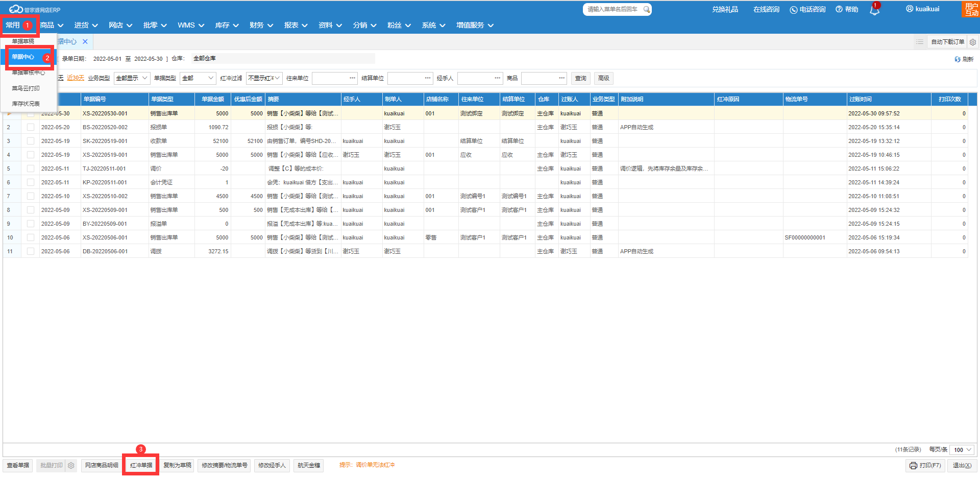Click the 红冲单据 button
Screen dimensions: 980x479
(141, 465)
